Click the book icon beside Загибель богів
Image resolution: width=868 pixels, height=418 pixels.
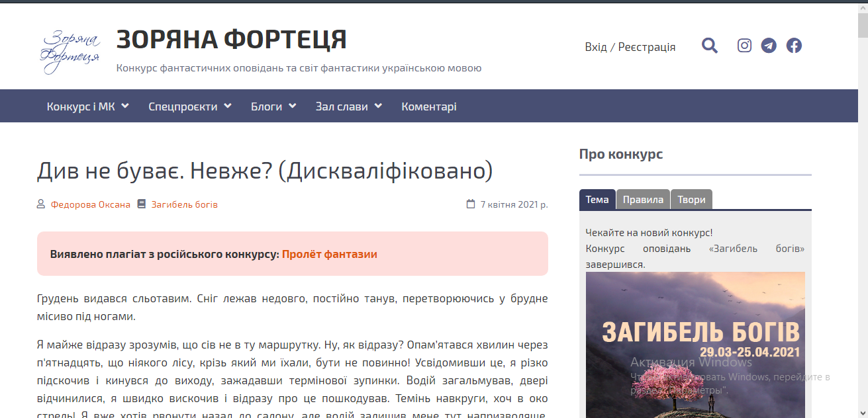pos(141,204)
